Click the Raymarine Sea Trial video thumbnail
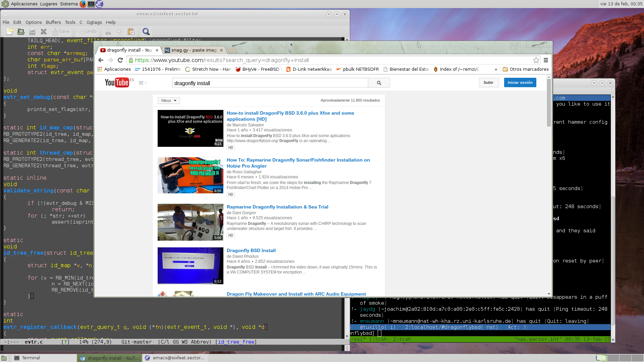 [190, 222]
